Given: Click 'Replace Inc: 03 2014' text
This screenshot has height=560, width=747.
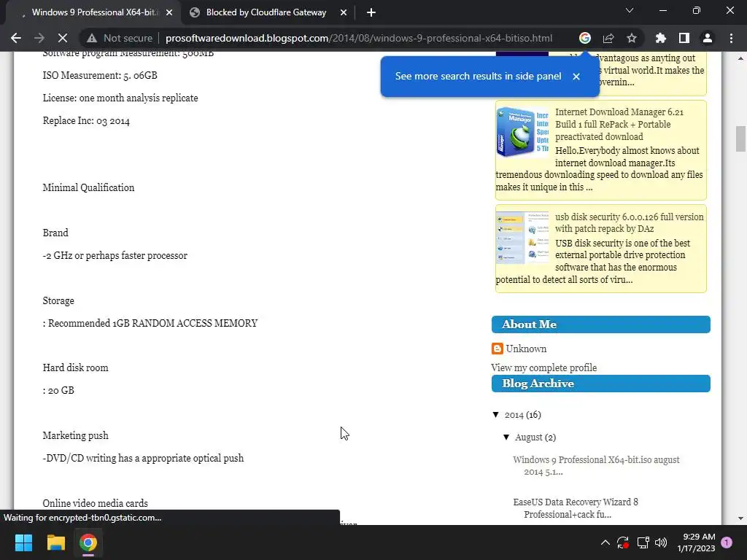Looking at the screenshot, I should [x=86, y=120].
